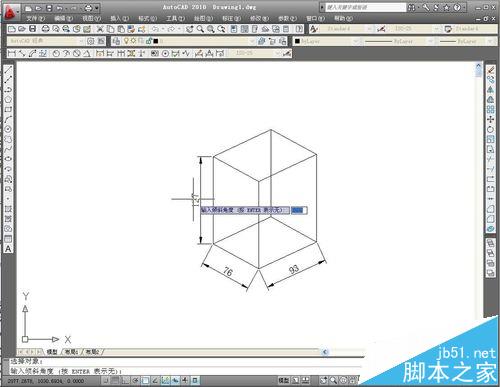Toggle the layer freeze sun icon
The height and width of the screenshot is (387, 500).
pos(133,41)
